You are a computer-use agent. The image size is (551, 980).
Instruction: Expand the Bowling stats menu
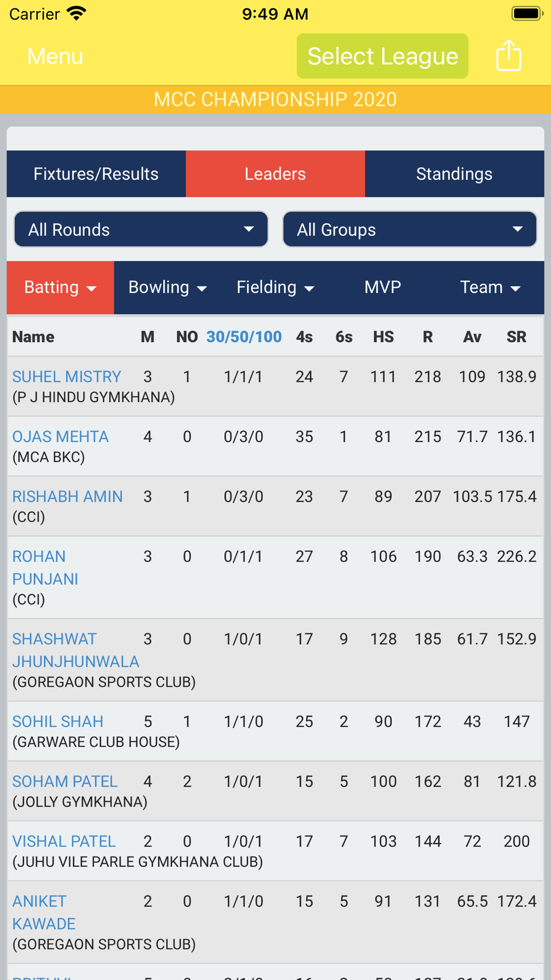(168, 288)
